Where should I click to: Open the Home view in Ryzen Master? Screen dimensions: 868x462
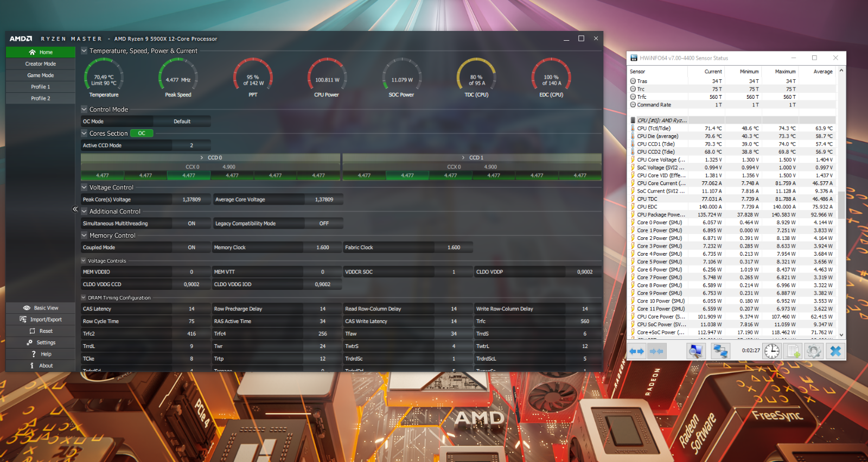coord(41,52)
